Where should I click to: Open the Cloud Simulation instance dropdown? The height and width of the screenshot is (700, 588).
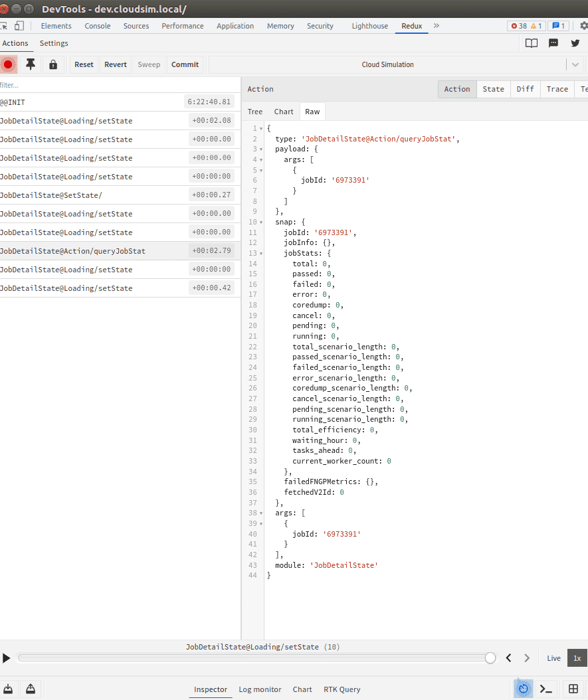pos(575,64)
